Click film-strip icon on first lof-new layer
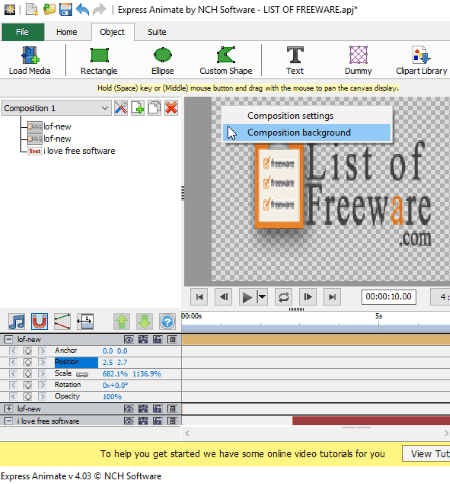This screenshot has width=450, height=484. tap(143, 340)
